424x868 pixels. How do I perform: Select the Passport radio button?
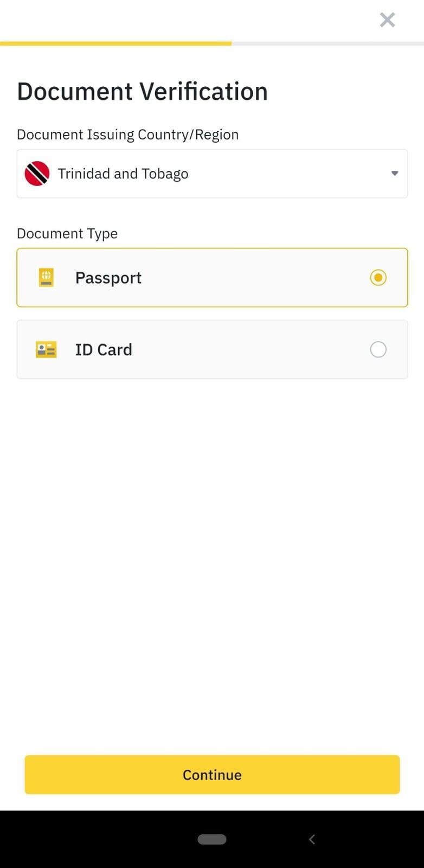coord(378,278)
